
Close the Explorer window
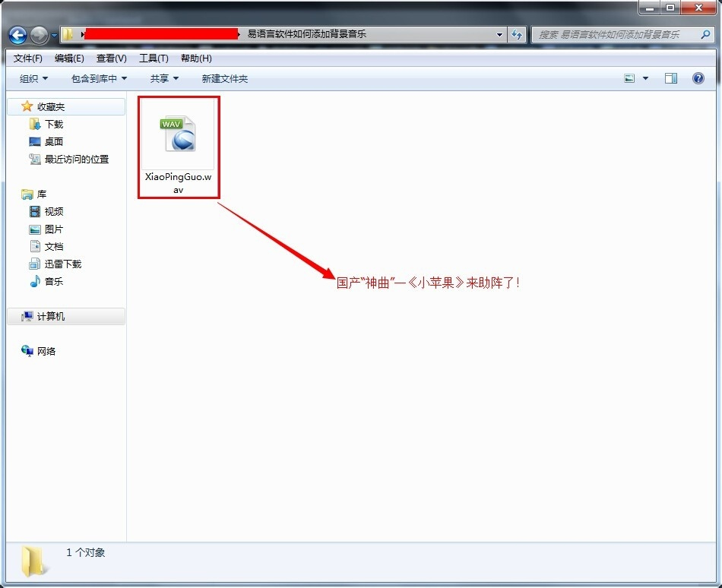[x=698, y=8]
